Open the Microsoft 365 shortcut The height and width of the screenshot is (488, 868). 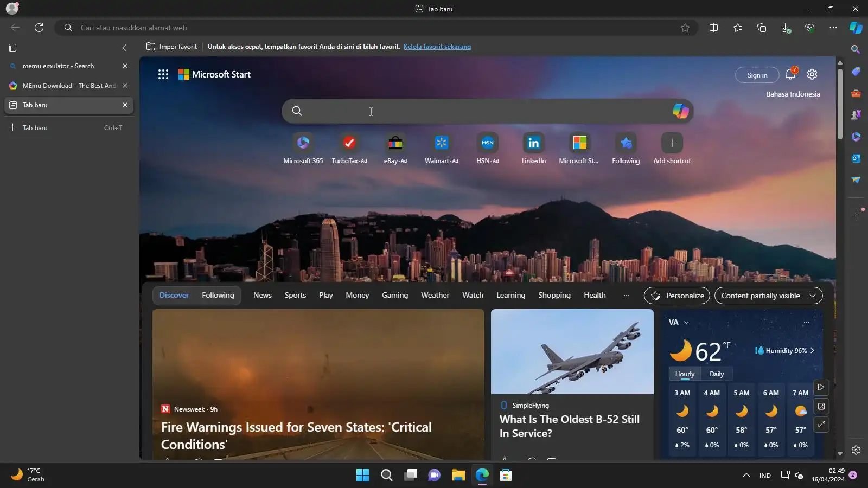pyautogui.click(x=303, y=148)
